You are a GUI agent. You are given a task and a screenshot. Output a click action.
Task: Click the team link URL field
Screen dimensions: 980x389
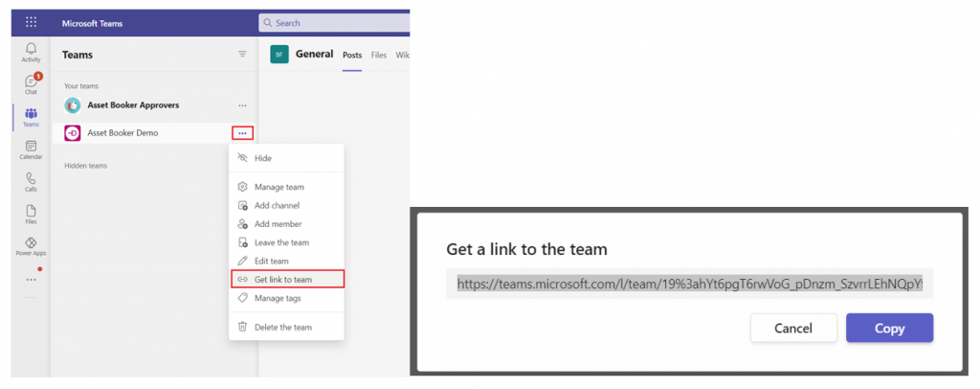pos(689,284)
